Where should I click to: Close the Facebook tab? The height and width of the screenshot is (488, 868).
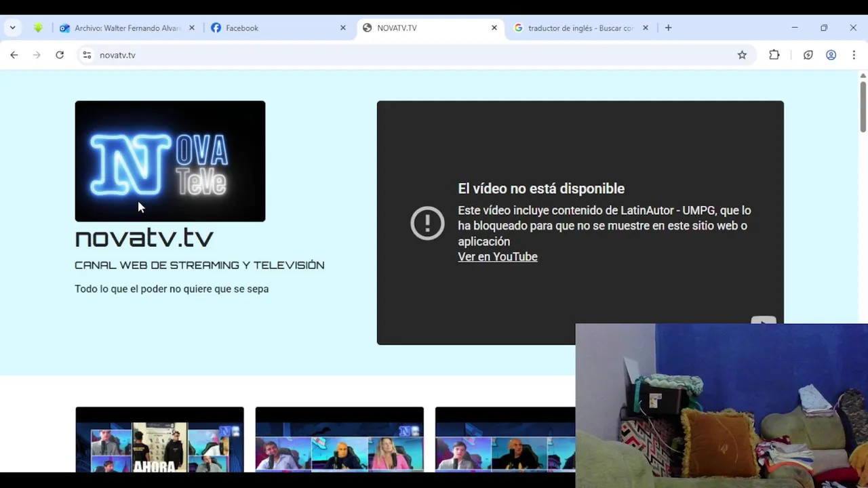pos(343,28)
